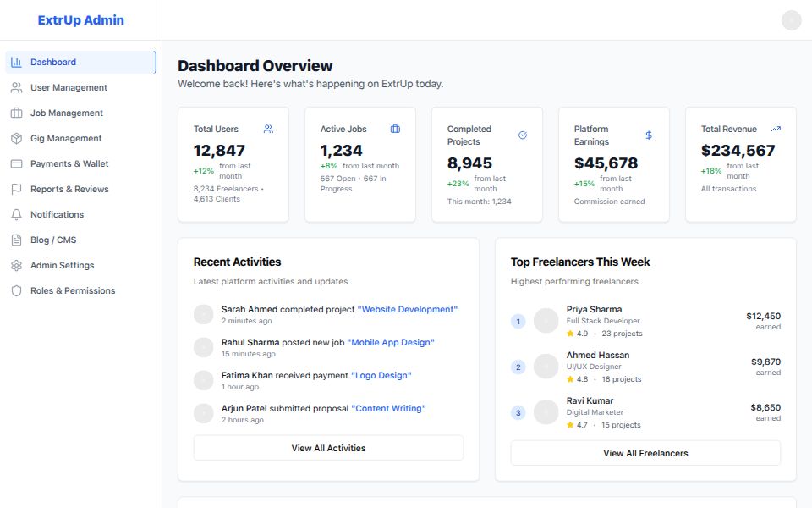812x508 pixels.
Task: Click the name Ahmed Hassan
Action: point(598,355)
